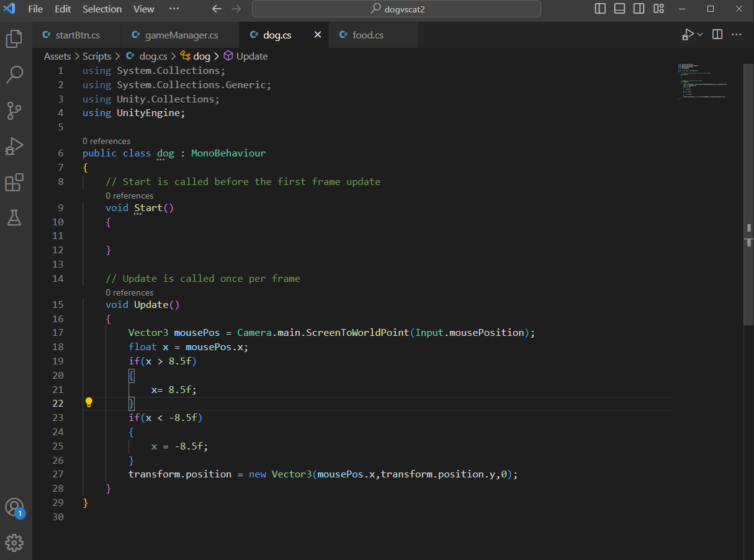Viewport: 754px width, 560px height.
Task: Open the Edit menu
Action: coord(63,9)
